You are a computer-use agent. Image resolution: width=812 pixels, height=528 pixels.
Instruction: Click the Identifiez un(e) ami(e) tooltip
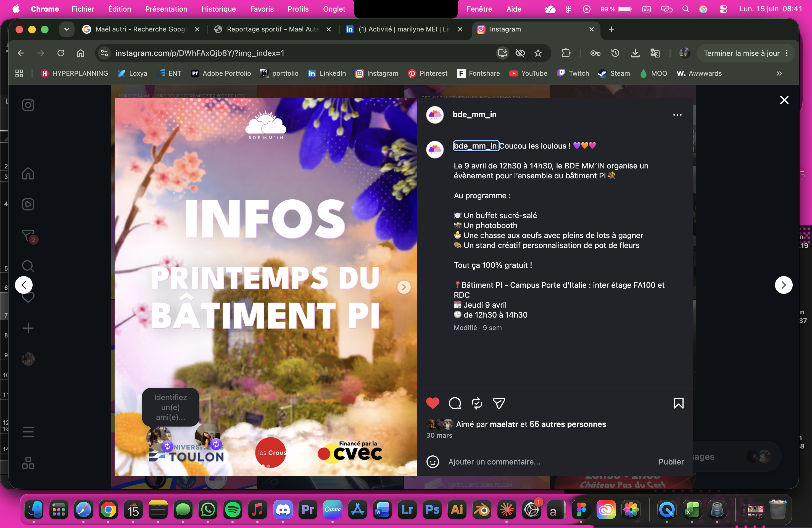point(170,407)
